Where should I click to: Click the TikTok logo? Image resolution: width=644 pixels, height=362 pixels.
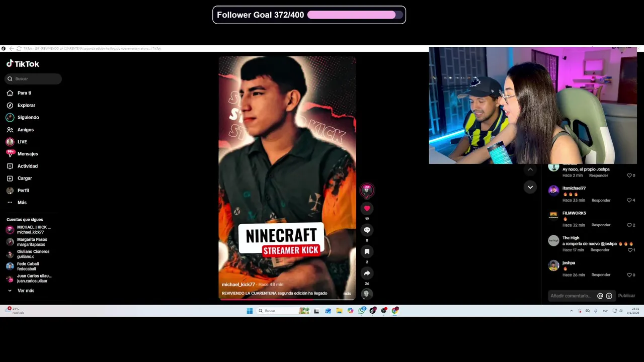tap(23, 64)
